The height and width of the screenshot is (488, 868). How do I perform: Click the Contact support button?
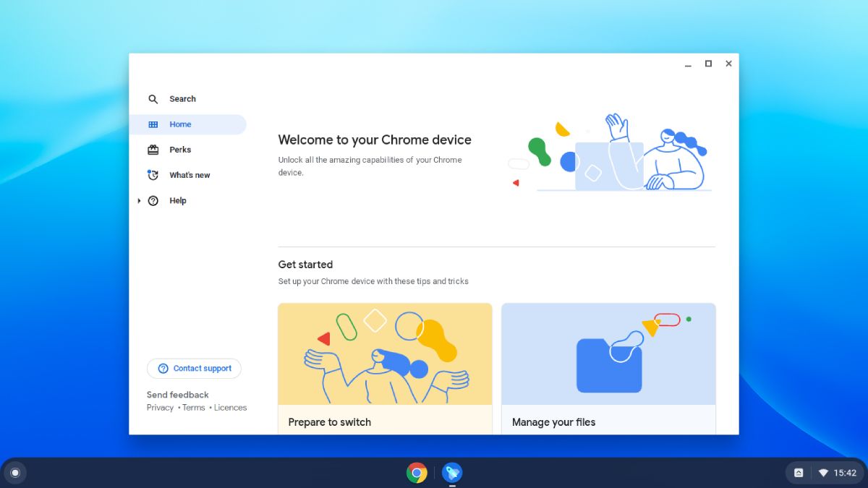194,368
